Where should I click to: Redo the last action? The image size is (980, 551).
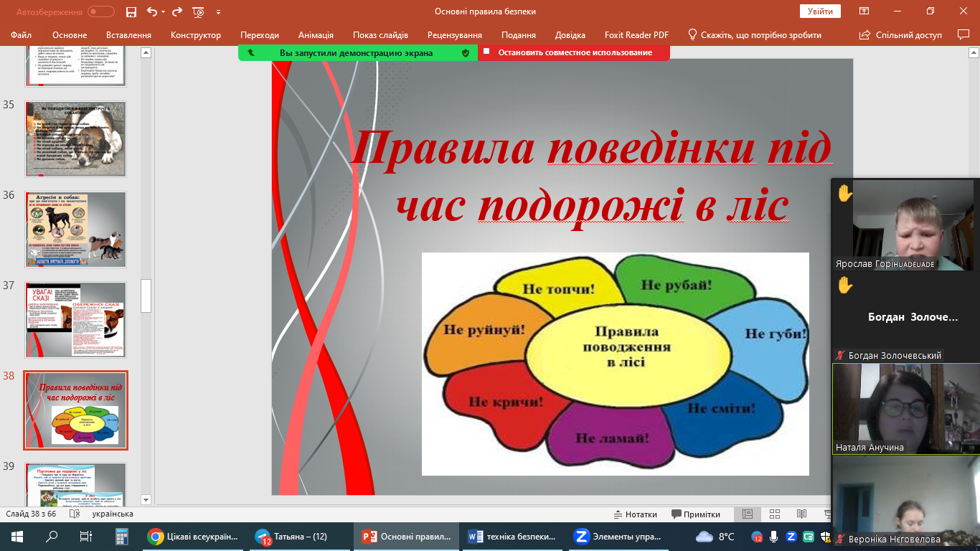pos(179,11)
